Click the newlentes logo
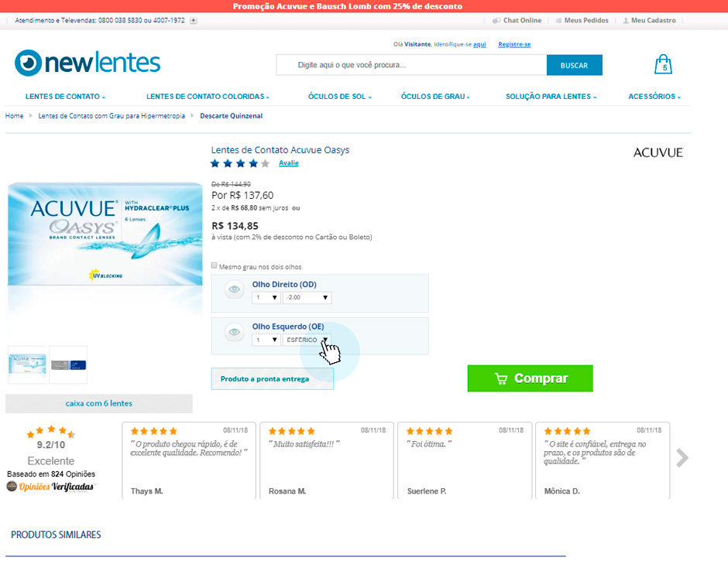The height and width of the screenshot is (561, 728). coord(88,63)
